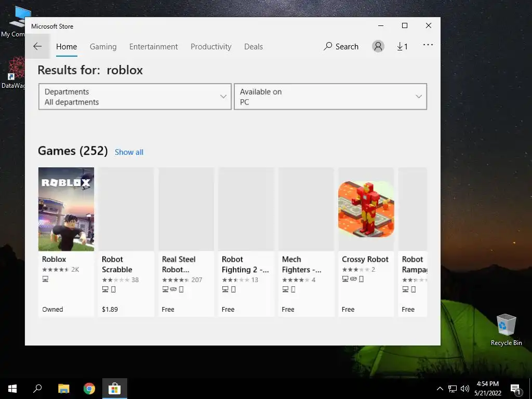This screenshot has width=532, height=399.
Task: Click the Free label under Real Steel Robot
Action: [x=168, y=310]
